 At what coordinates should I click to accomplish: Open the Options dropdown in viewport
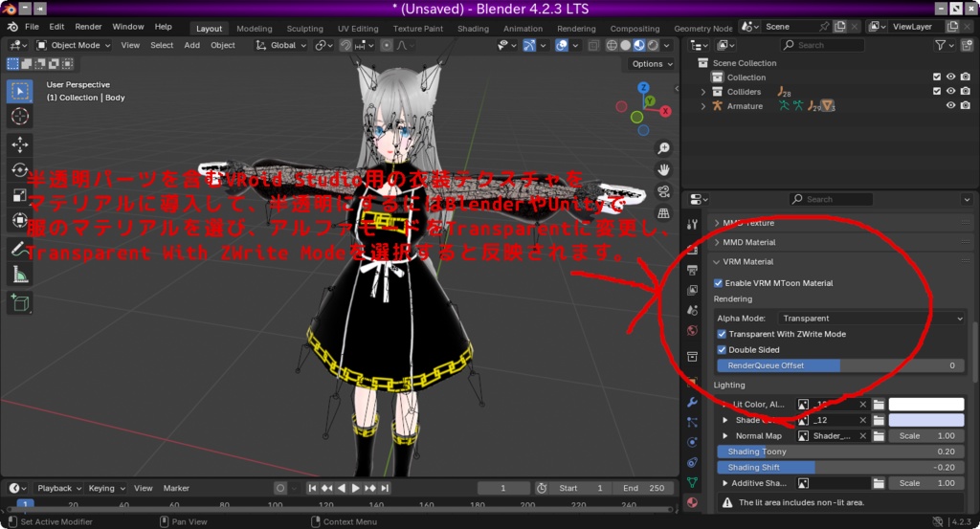[651, 64]
